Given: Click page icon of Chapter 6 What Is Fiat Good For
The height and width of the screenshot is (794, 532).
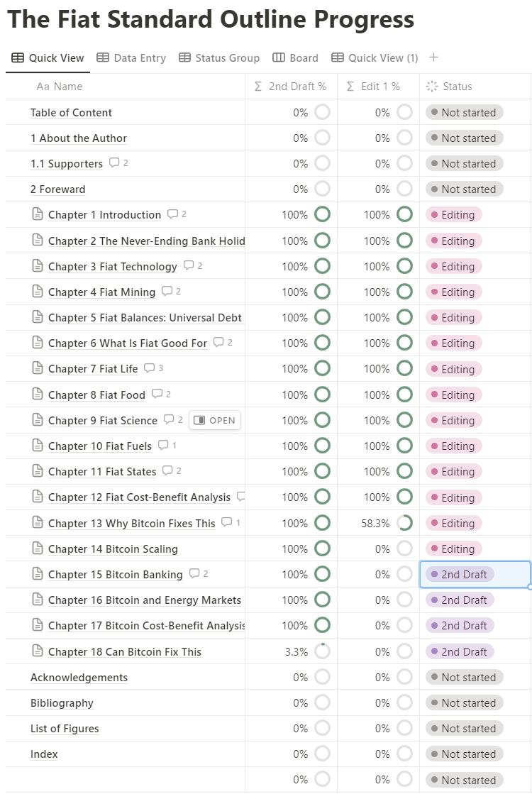Looking at the screenshot, I should 38,343.
